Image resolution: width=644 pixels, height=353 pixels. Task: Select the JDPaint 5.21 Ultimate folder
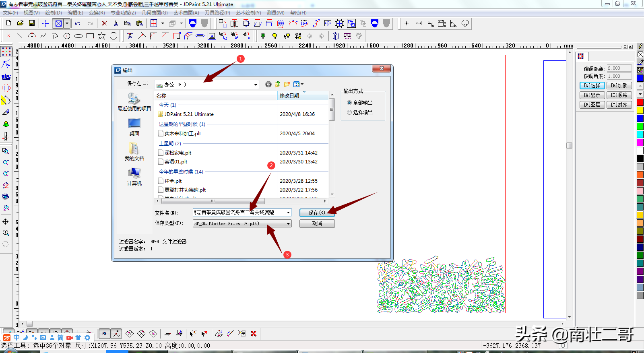186,114
